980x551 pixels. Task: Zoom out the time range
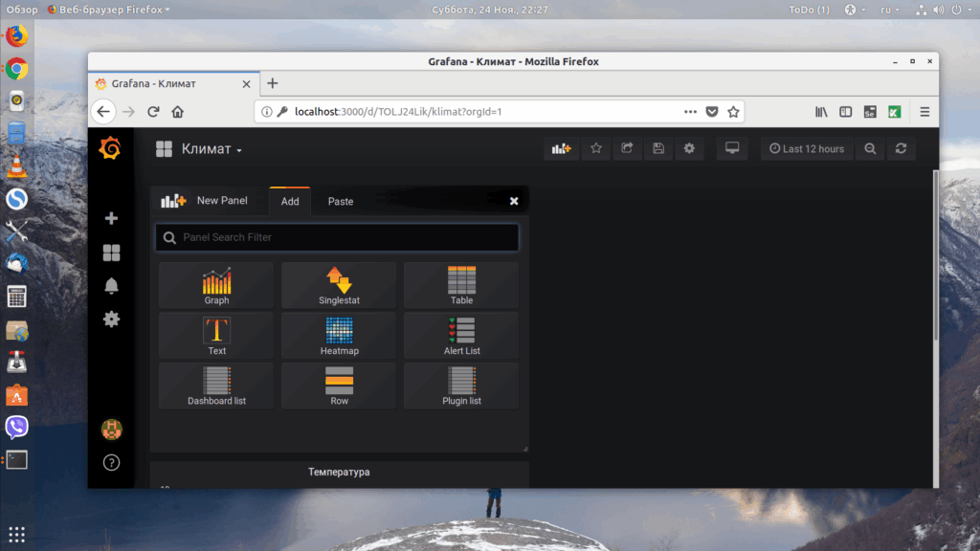(870, 148)
